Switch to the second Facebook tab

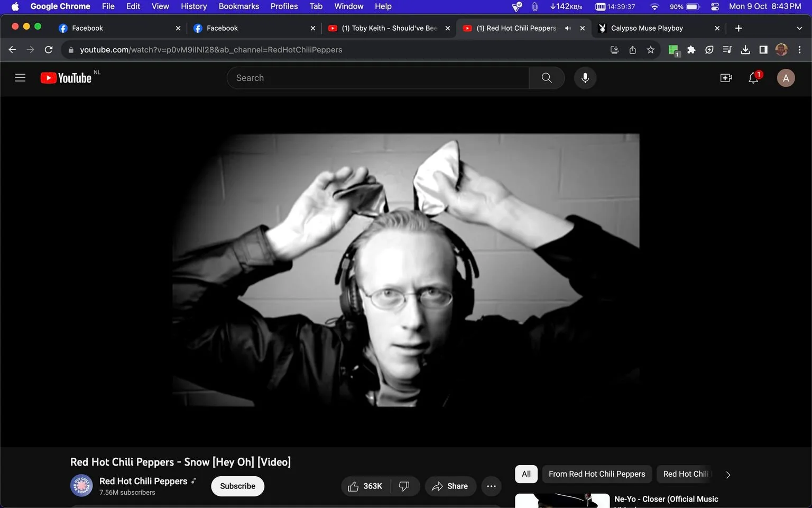254,28
